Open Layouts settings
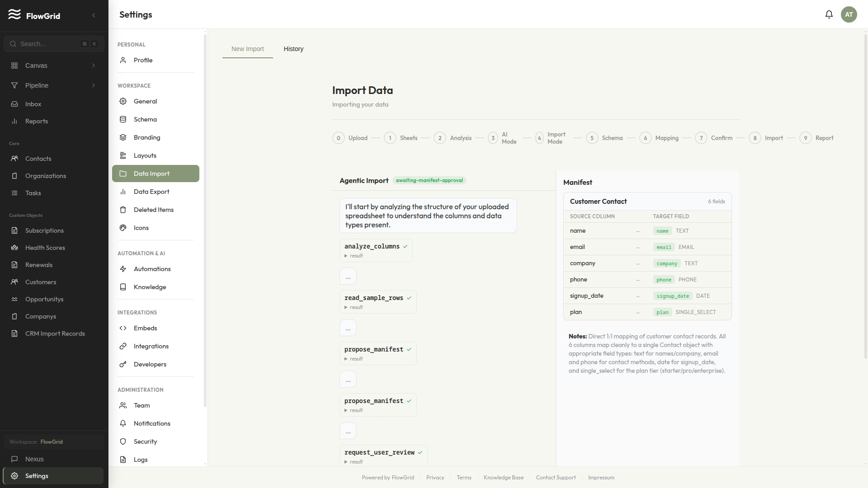Viewport: 868px width, 488px height. pos(156,155)
